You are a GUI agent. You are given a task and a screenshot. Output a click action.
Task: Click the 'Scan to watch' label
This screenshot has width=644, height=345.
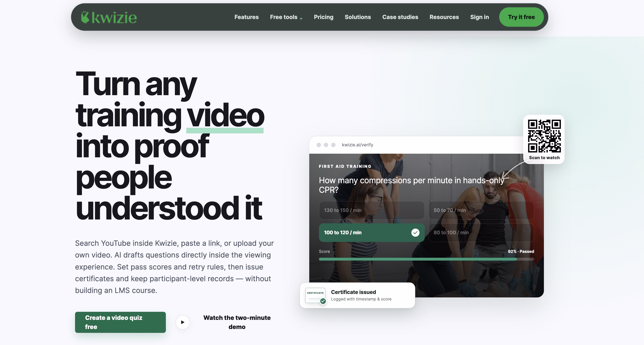click(x=544, y=158)
